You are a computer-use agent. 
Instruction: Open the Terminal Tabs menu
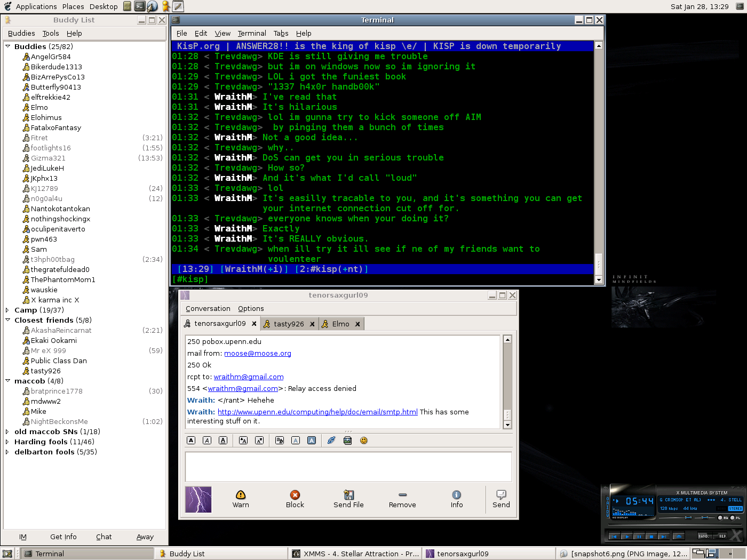281,33
